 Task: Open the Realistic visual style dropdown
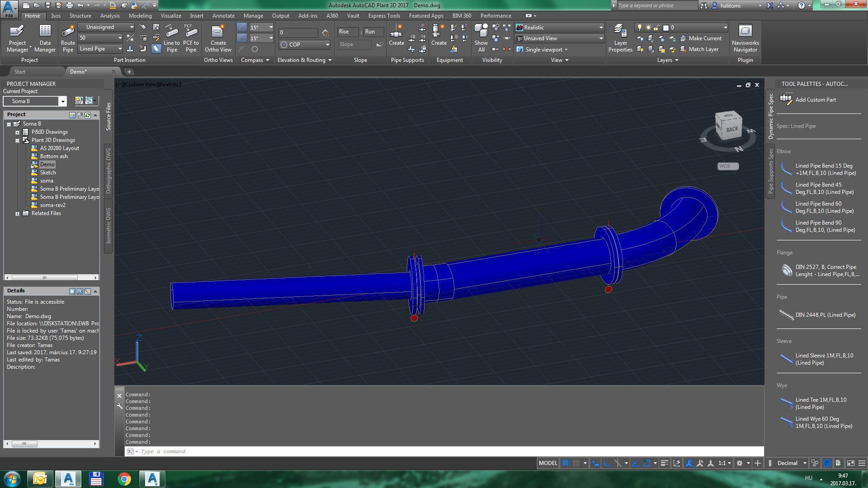click(601, 28)
